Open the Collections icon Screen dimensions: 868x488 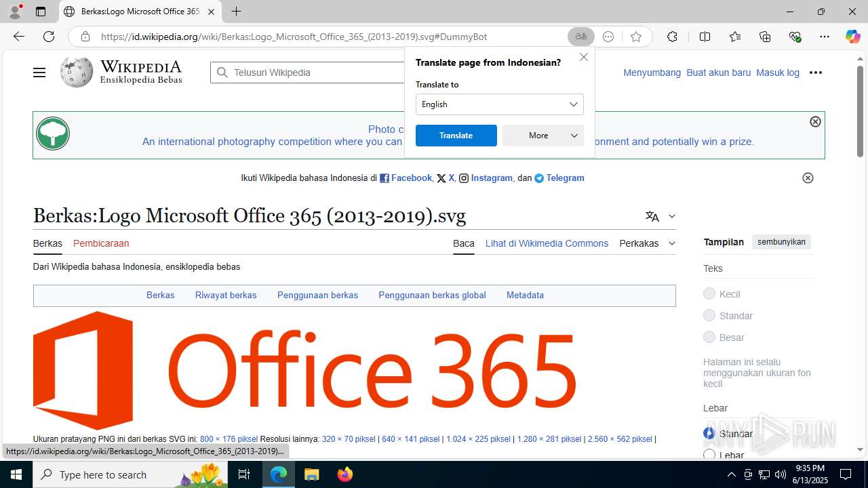[x=765, y=37]
